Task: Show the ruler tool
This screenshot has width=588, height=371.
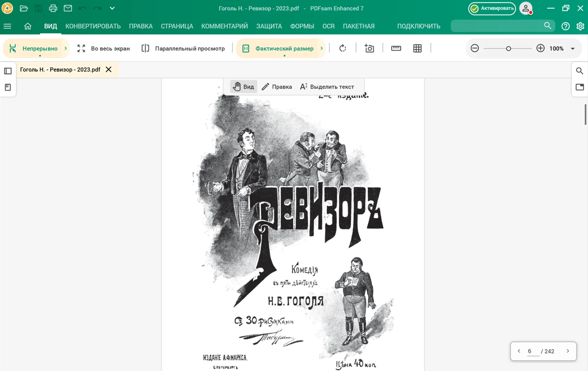Action: pyautogui.click(x=396, y=48)
